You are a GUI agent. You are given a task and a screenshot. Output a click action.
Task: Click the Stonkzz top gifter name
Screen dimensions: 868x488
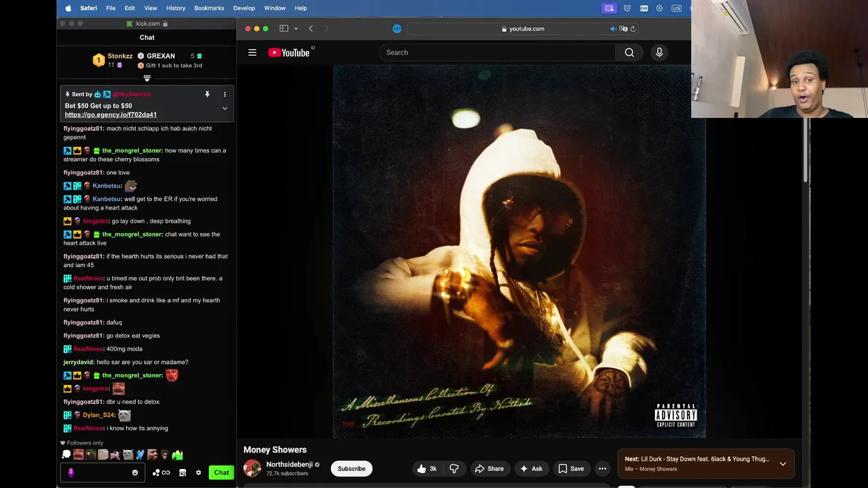point(120,56)
